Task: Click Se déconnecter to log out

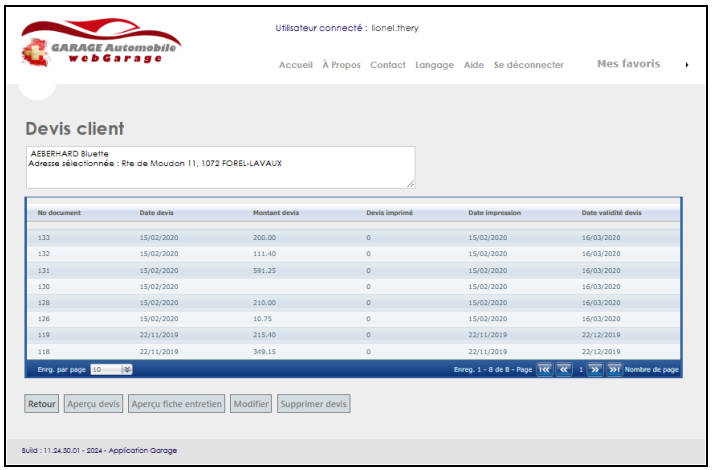Action: click(x=528, y=65)
